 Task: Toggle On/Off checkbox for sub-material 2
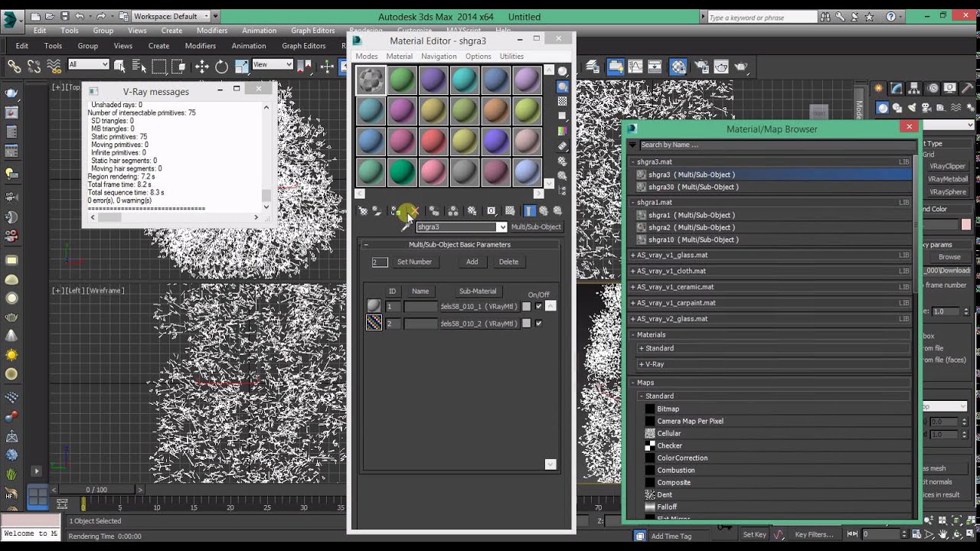click(538, 324)
